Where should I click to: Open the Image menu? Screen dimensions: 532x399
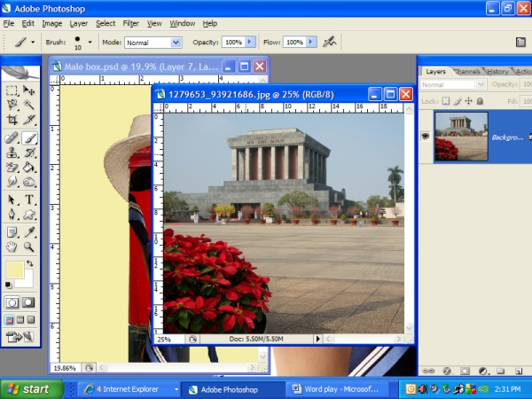[x=52, y=23]
